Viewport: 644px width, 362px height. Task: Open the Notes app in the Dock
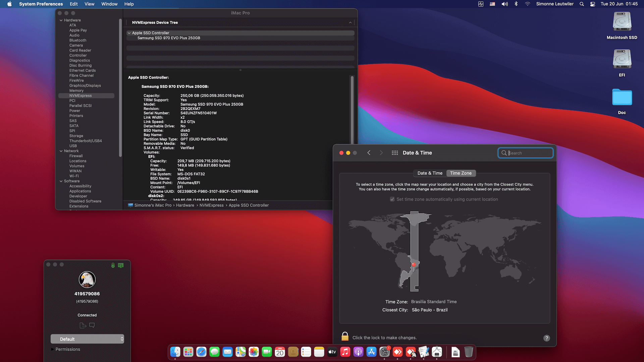pyautogui.click(x=319, y=352)
